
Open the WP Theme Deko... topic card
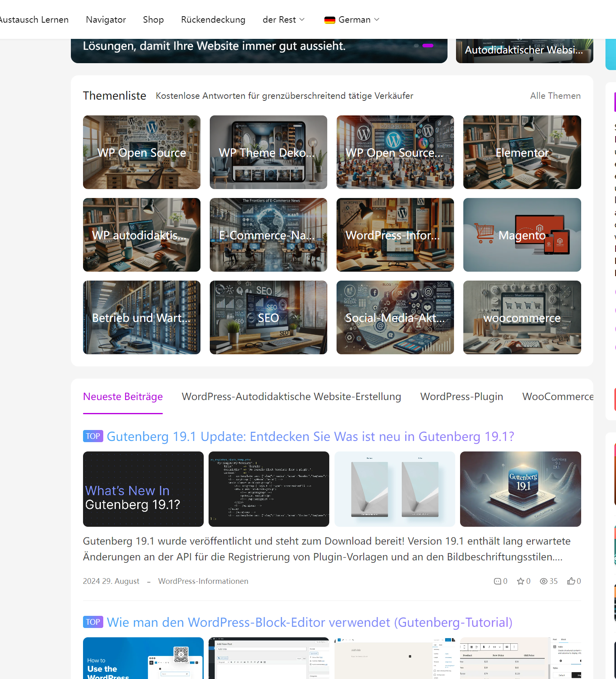coord(269,152)
